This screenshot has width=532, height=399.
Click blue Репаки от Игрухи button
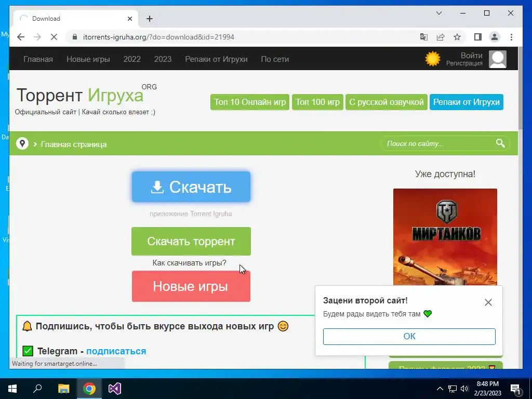click(x=466, y=102)
